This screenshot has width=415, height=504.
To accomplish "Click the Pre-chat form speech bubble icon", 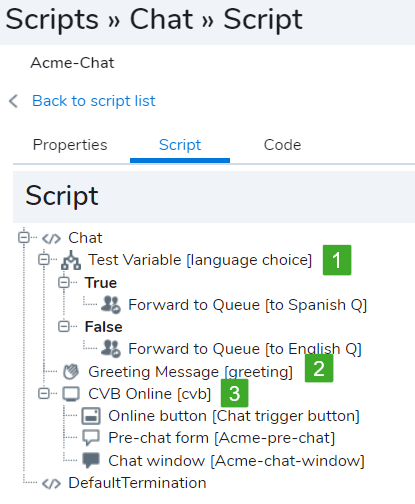I will pyautogui.click(x=91, y=438).
